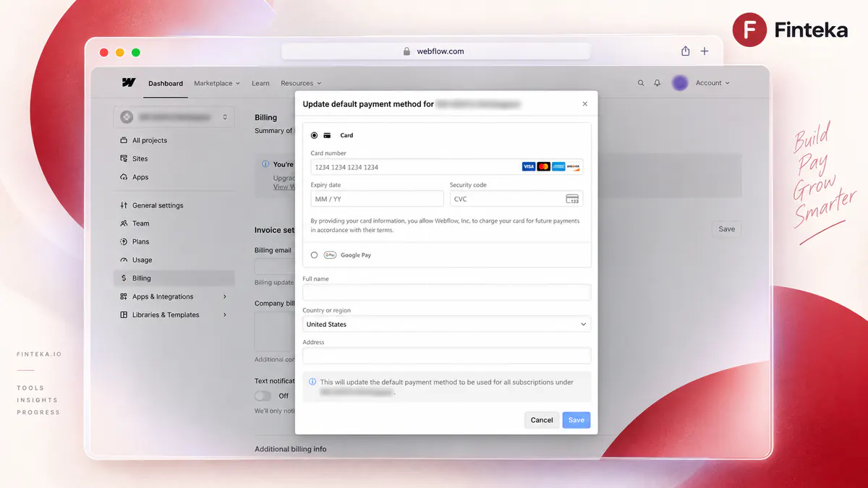
Task: Click the American Express logo
Action: [559, 166]
